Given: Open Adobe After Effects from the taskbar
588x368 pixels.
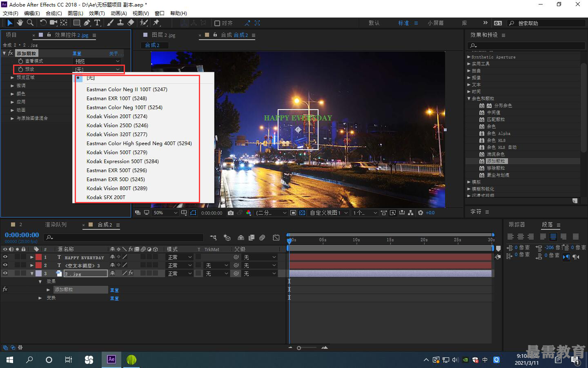Looking at the screenshot, I should pyautogui.click(x=111, y=359).
